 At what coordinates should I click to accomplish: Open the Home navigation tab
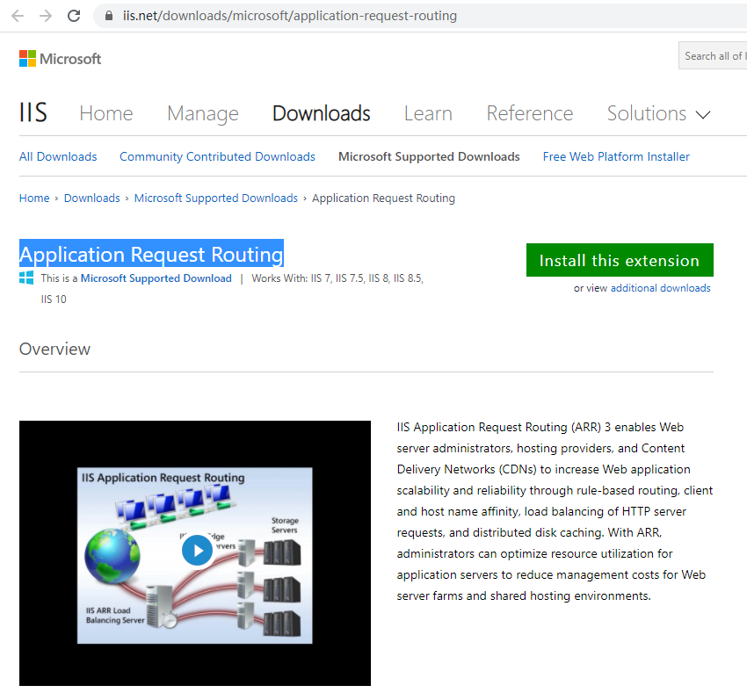tap(106, 113)
